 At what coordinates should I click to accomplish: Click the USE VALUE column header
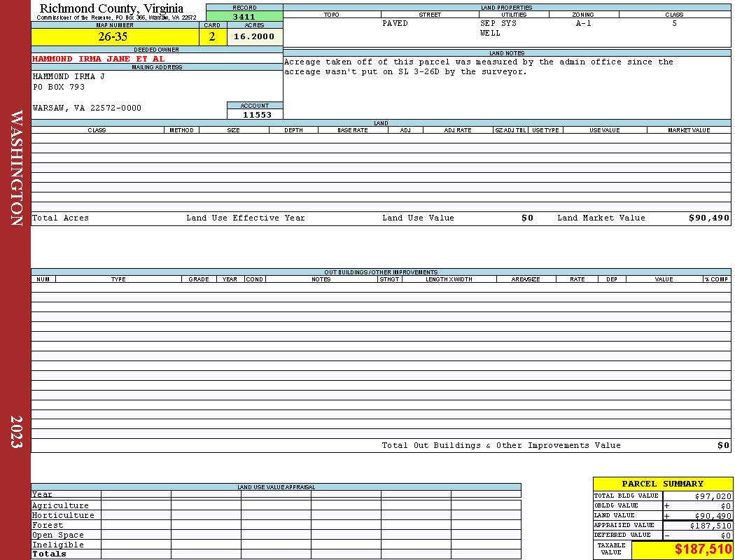point(604,130)
